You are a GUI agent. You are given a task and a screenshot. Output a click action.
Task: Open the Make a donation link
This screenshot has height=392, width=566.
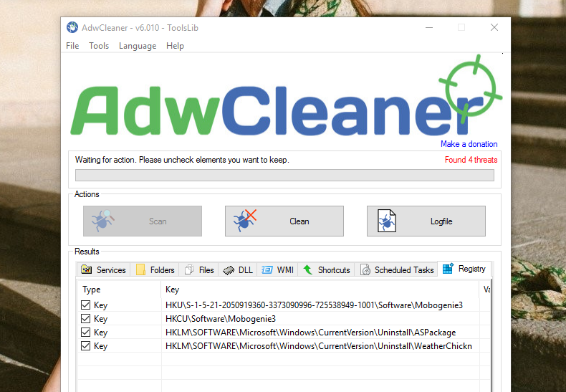pos(469,144)
